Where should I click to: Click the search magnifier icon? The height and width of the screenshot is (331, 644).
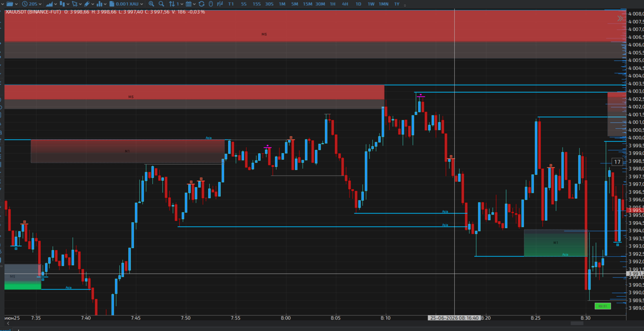pos(161,3)
